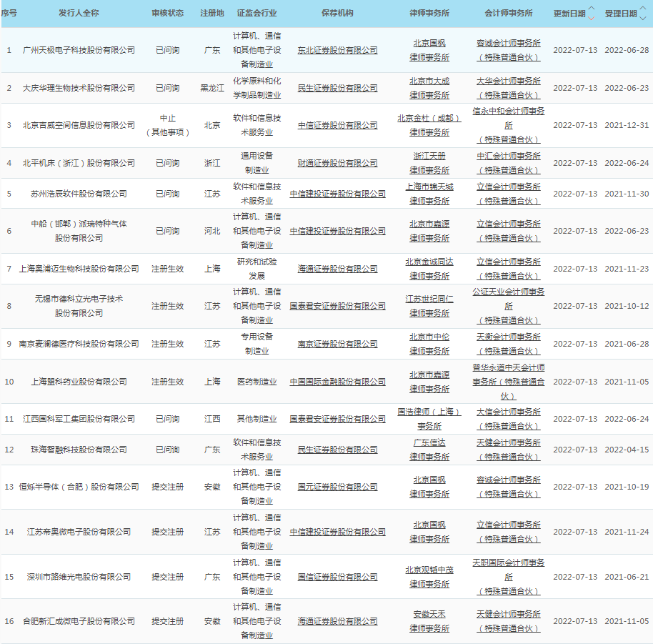The width and height of the screenshot is (653, 644).
Task: Open sponsor link 海通证券股份有限公司 in row 7
Action: point(337,269)
